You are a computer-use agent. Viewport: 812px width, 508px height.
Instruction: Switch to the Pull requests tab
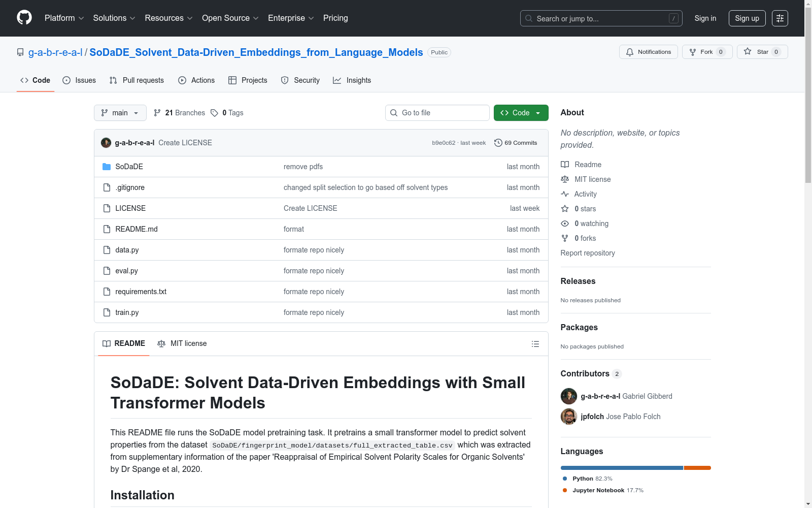point(137,80)
